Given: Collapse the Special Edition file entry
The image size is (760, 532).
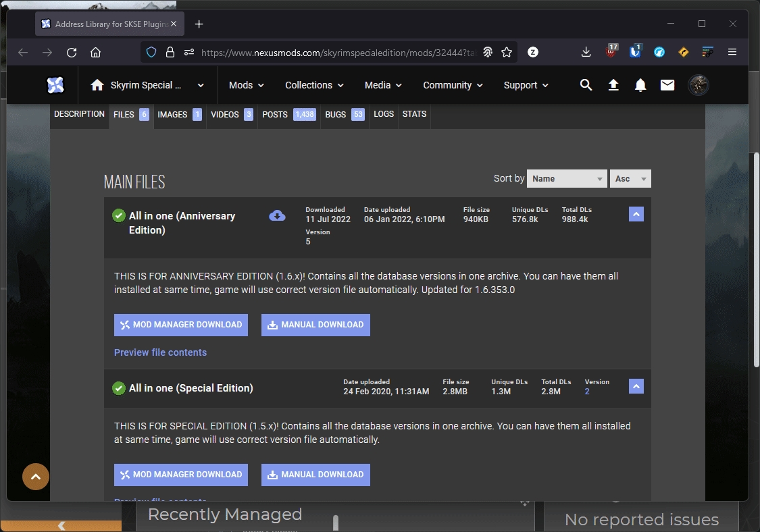Looking at the screenshot, I should [636, 386].
